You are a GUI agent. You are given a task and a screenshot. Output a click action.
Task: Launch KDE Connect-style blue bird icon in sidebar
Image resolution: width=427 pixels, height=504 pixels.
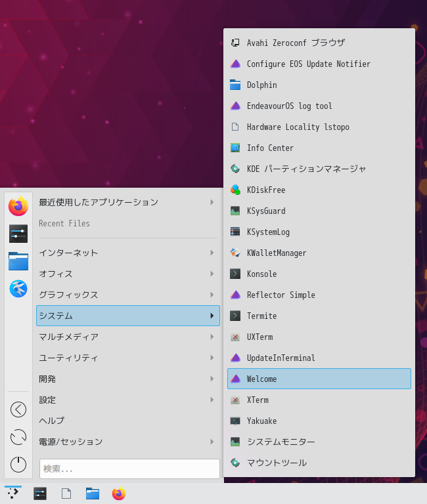(x=18, y=289)
